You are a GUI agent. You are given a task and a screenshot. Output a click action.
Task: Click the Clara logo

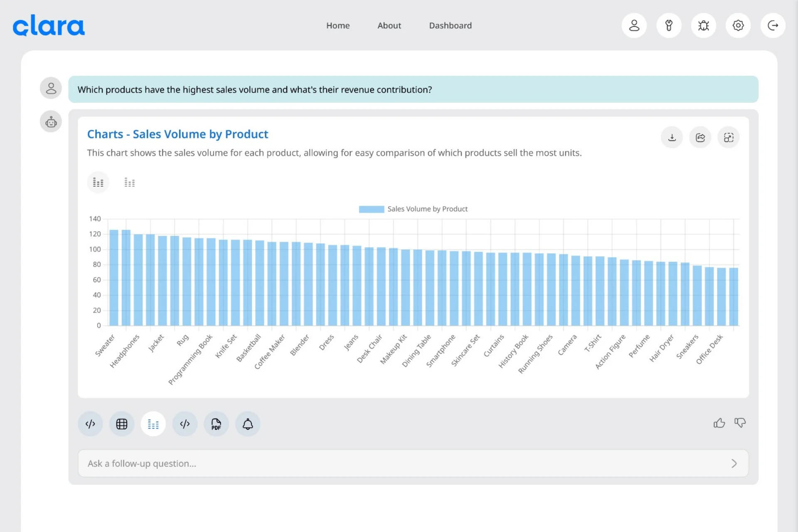coord(49,26)
